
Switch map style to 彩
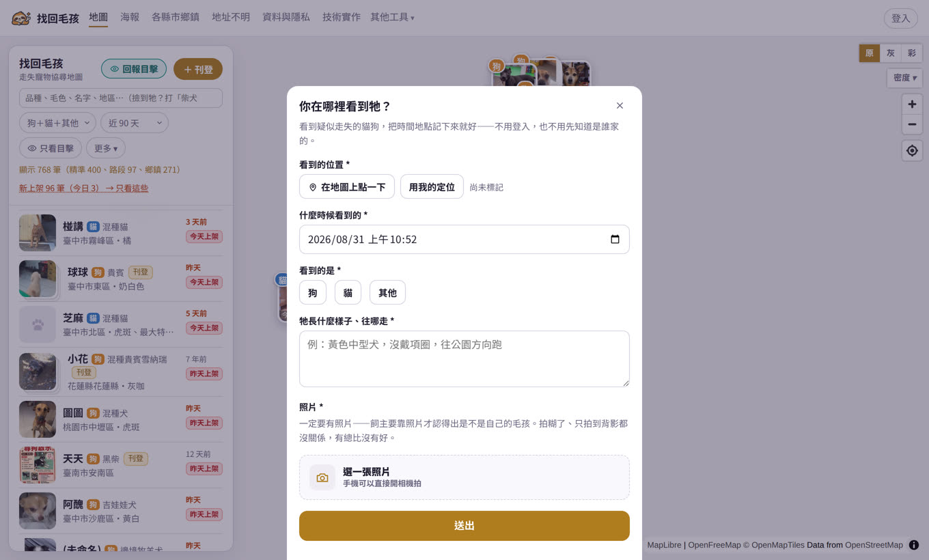tap(911, 53)
